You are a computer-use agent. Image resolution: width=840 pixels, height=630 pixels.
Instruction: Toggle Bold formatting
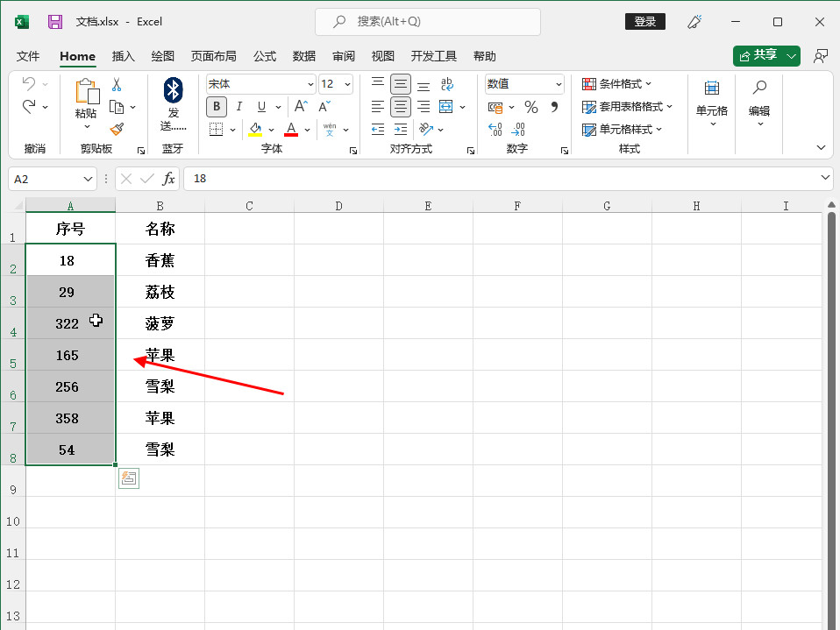click(217, 107)
